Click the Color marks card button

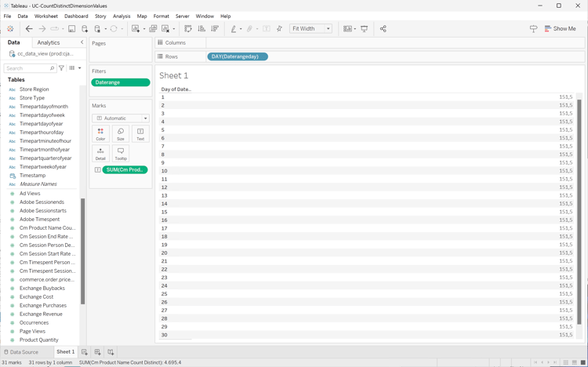coord(100,134)
